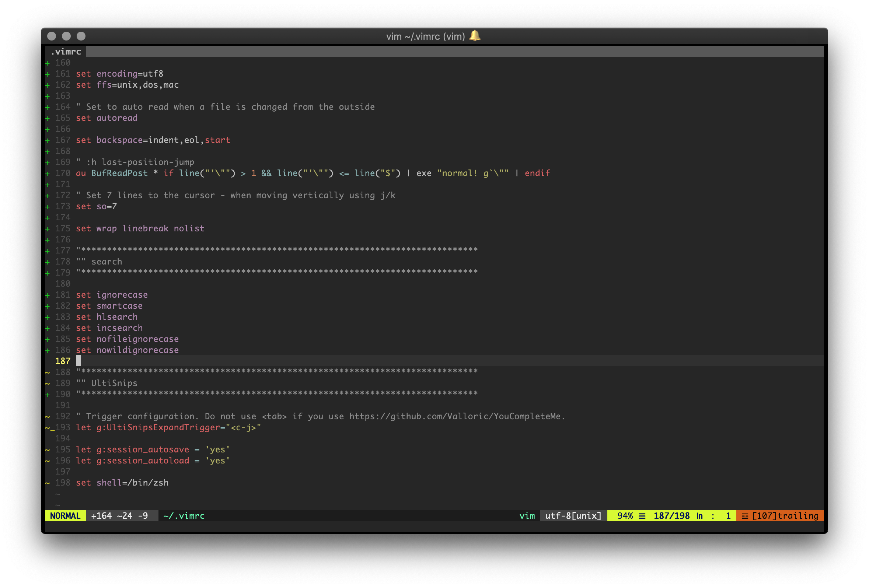The image size is (869, 588).
Task: Click the +164 ~24 -9 hunk summary
Action: pyautogui.click(x=119, y=516)
